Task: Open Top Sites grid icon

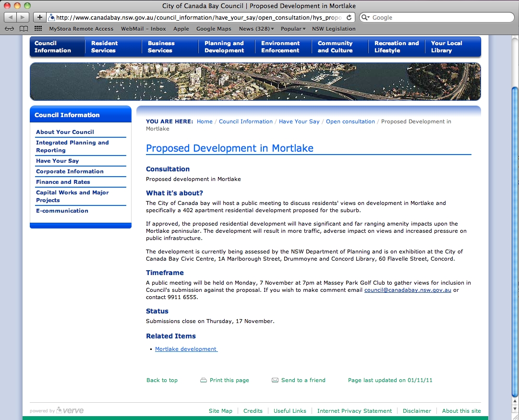Action: tap(38, 29)
